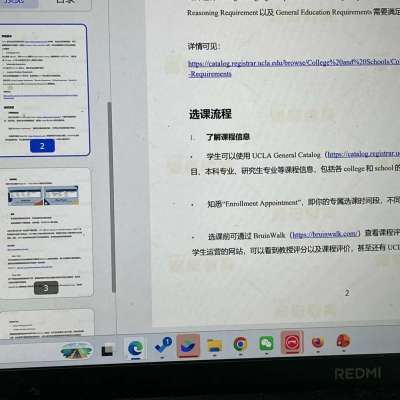Viewport: 400px width, 400px height.
Task: Select the partially visible page 4 thumbnail
Action: point(47,323)
